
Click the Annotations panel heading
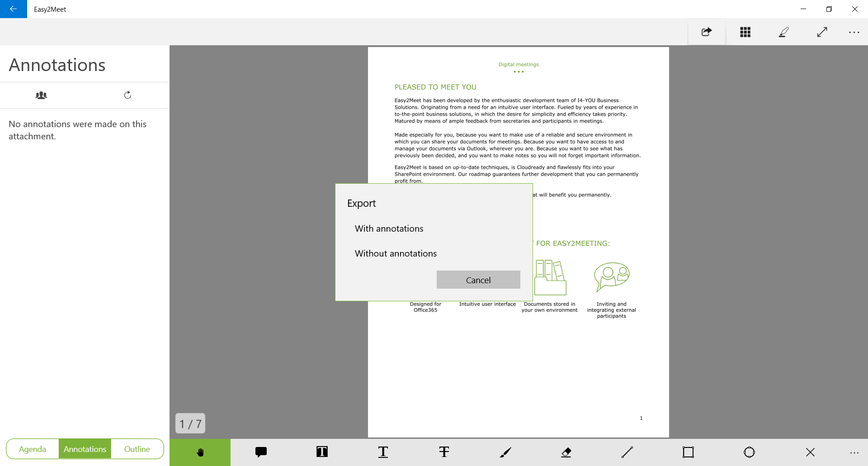coord(57,65)
